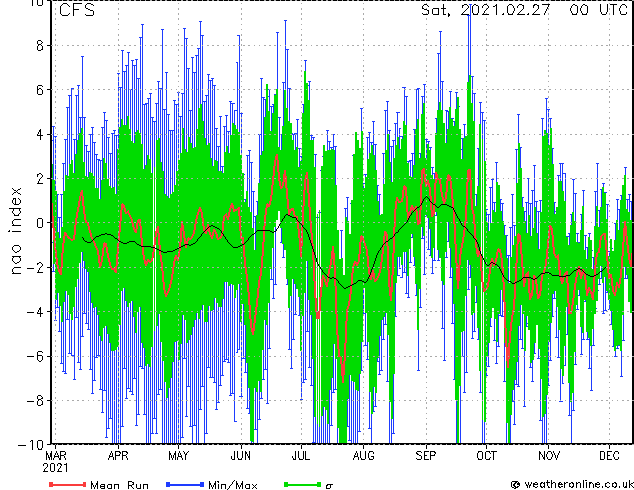Screen dimensions: 634x490
Task: Click the y-axis value 0
Action: (x=40, y=223)
